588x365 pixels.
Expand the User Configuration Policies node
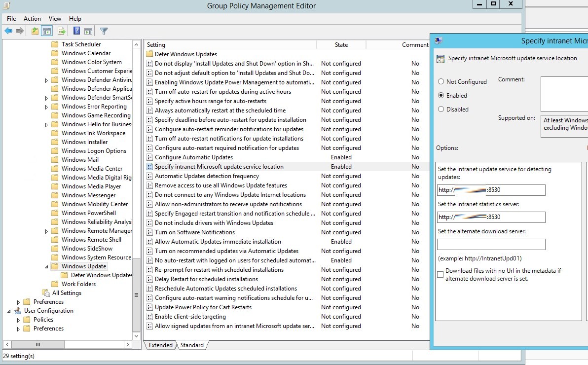(x=19, y=320)
